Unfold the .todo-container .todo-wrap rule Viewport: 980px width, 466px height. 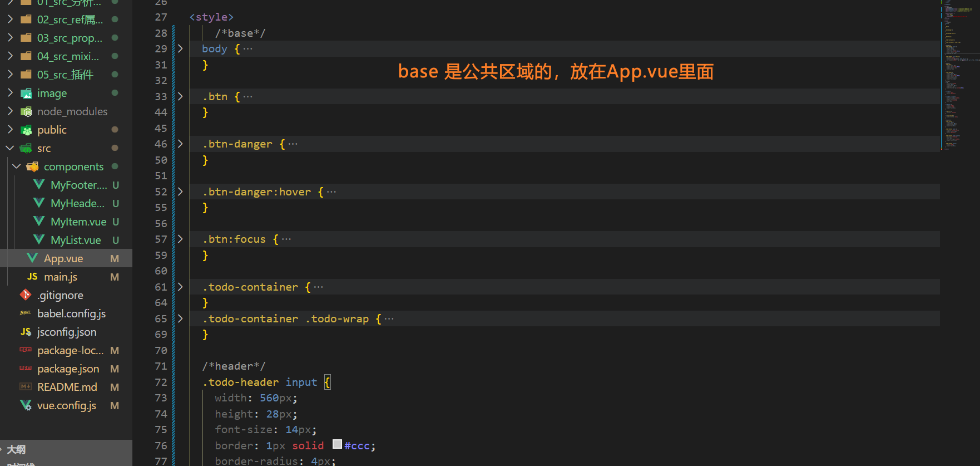coord(180,318)
